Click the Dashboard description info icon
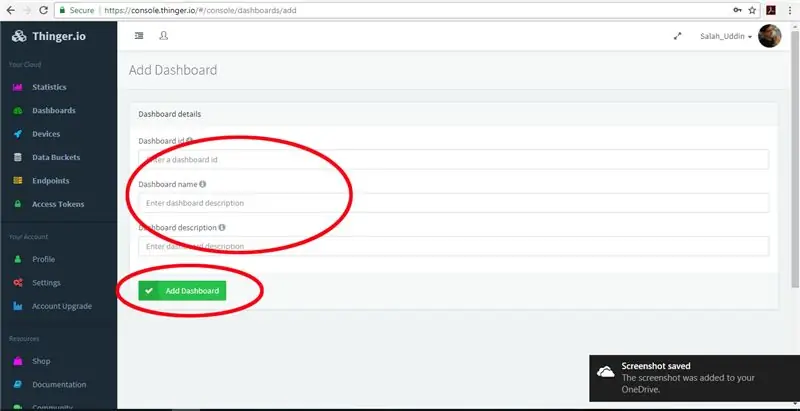 222,227
